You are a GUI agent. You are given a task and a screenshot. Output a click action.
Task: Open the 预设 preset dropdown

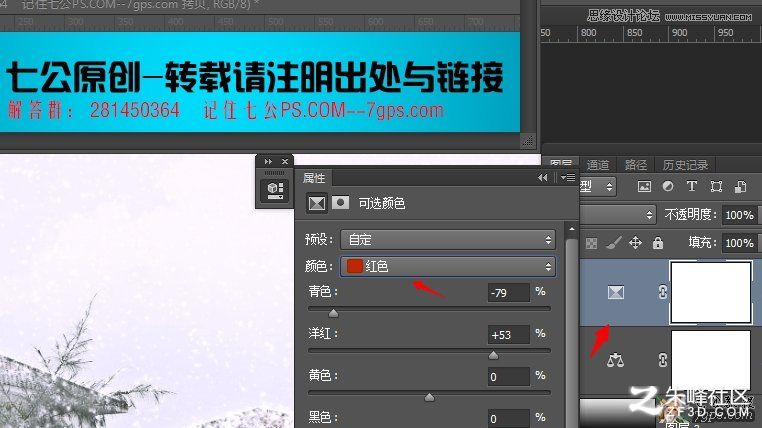click(x=448, y=240)
